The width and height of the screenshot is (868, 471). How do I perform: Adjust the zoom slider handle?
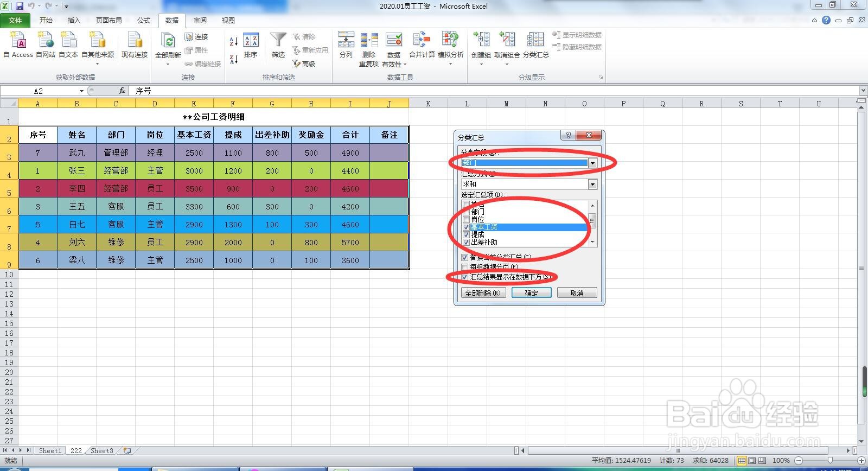click(829, 460)
